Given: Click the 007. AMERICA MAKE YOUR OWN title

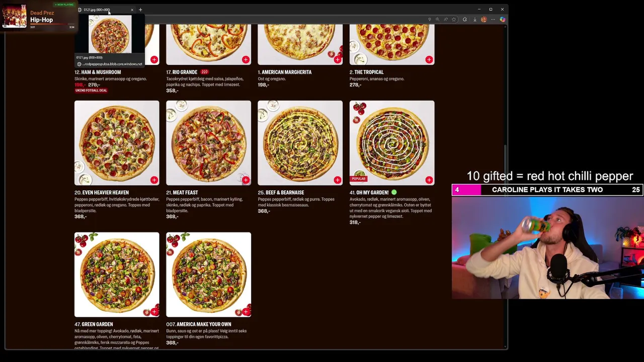Looking at the screenshot, I should (x=199, y=324).
